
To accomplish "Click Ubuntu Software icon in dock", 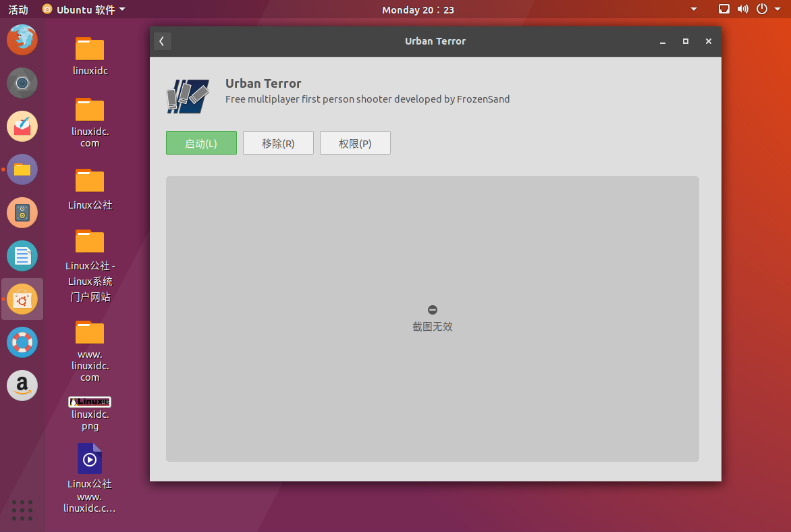I will tap(22, 299).
